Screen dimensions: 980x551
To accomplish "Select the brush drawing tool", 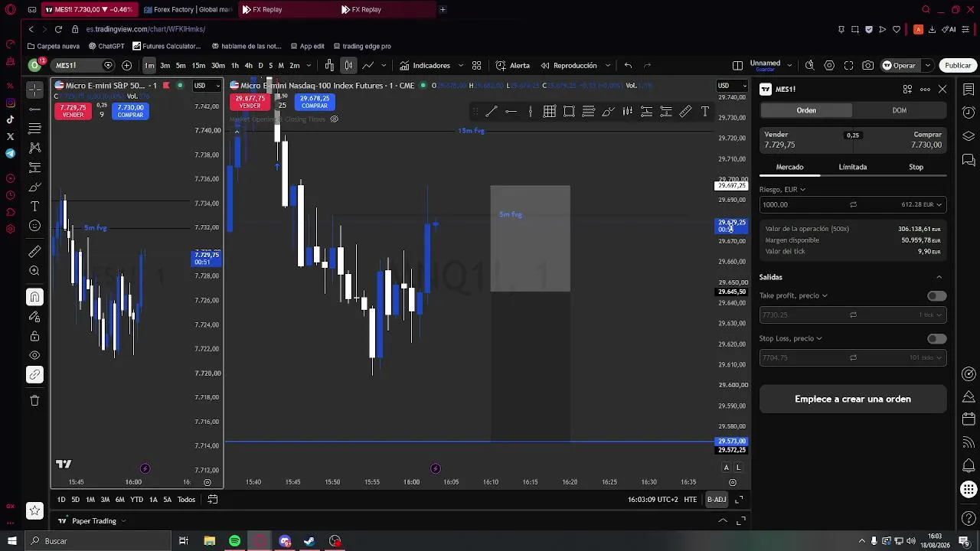I will [34, 187].
